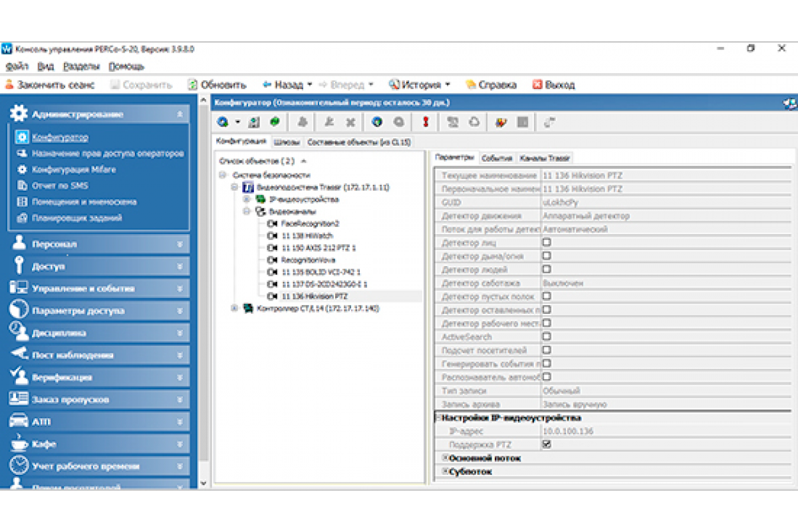This screenshot has height=532, width=798.
Task: Open the Разделы menu
Action: tap(81, 66)
